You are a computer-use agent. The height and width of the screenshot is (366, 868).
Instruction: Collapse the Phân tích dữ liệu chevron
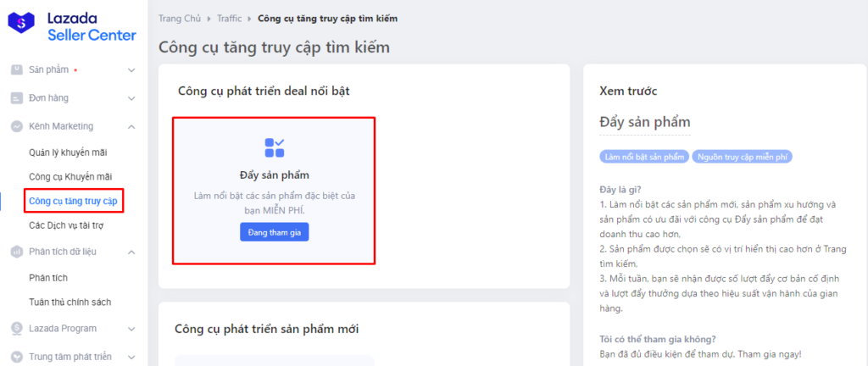click(x=131, y=252)
